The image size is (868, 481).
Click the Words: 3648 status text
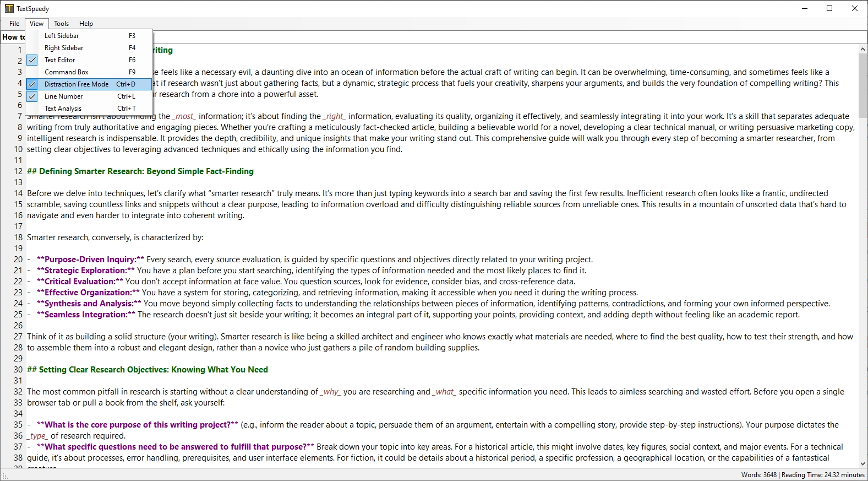759,475
